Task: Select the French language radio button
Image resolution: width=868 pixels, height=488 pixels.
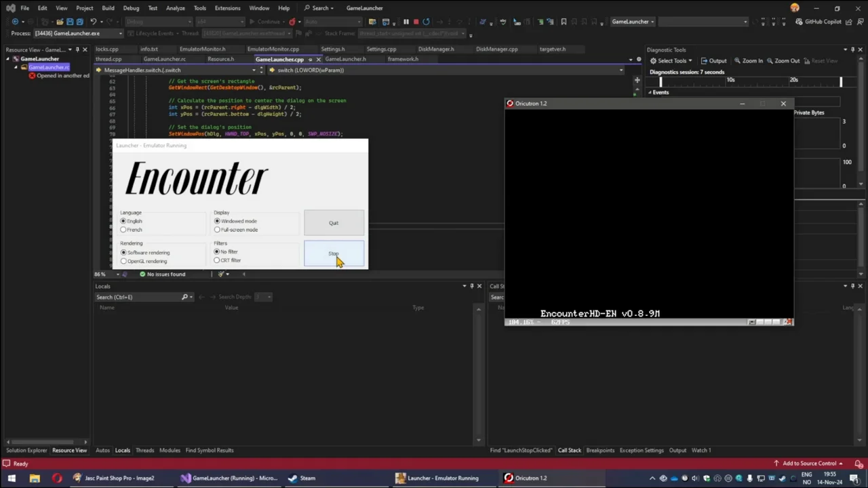Action: click(123, 230)
